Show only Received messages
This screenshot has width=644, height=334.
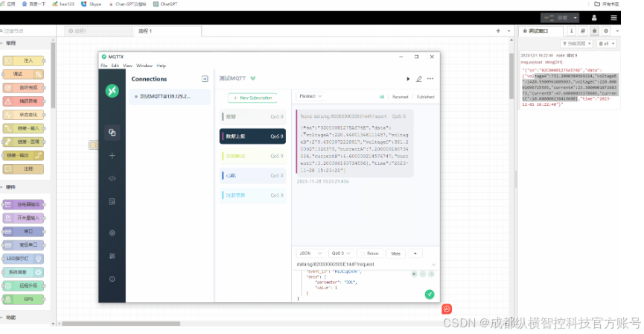point(400,97)
